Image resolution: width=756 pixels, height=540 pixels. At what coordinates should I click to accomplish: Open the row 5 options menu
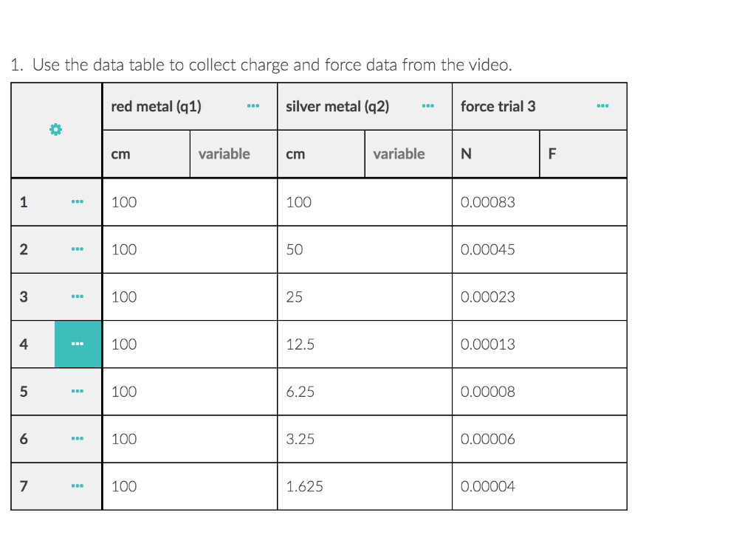pos(78,391)
